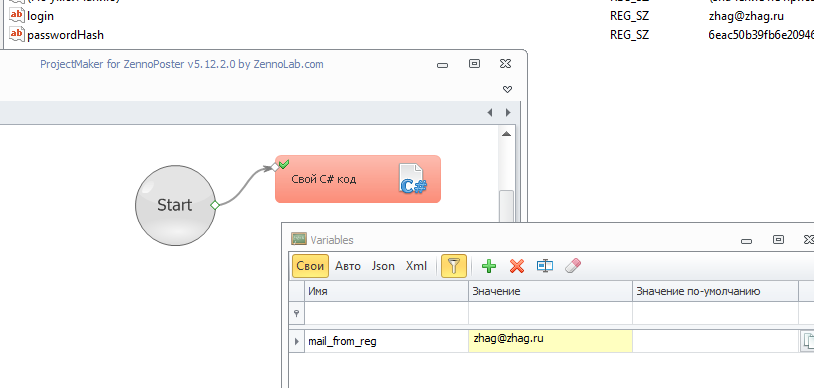Switch to the Свои variables tab

[x=310, y=266]
